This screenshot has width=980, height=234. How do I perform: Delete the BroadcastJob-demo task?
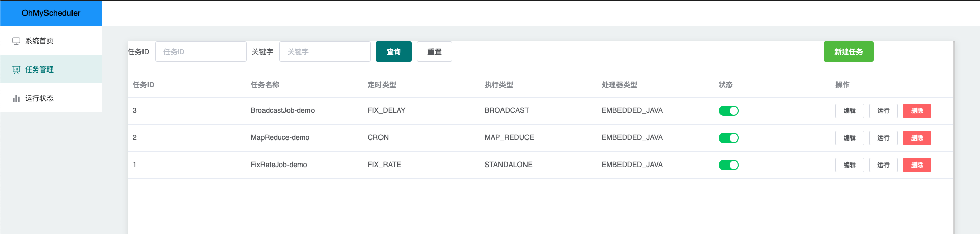pyautogui.click(x=917, y=111)
